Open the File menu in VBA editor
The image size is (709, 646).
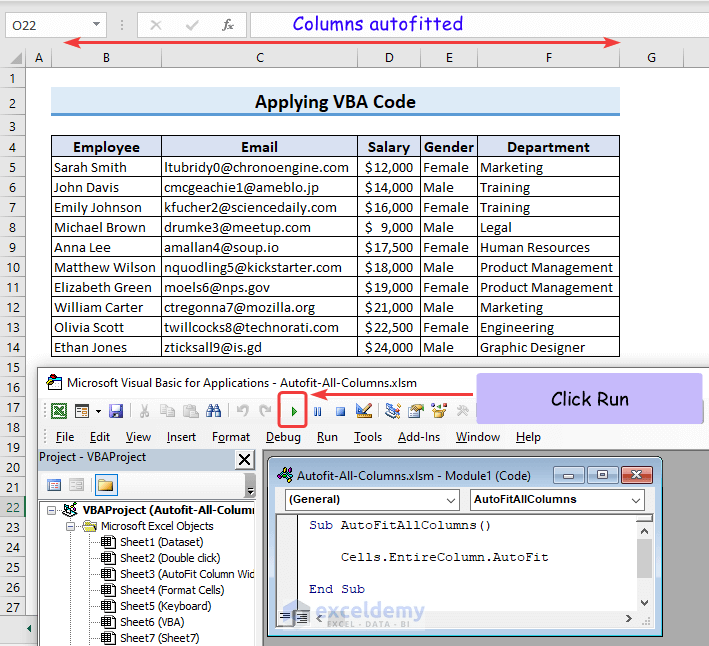tap(65, 437)
